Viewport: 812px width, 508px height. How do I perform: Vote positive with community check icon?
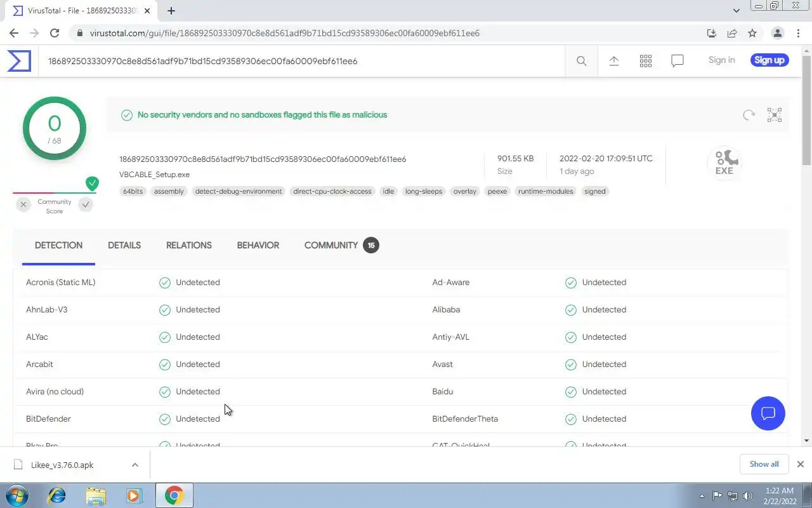click(x=86, y=204)
